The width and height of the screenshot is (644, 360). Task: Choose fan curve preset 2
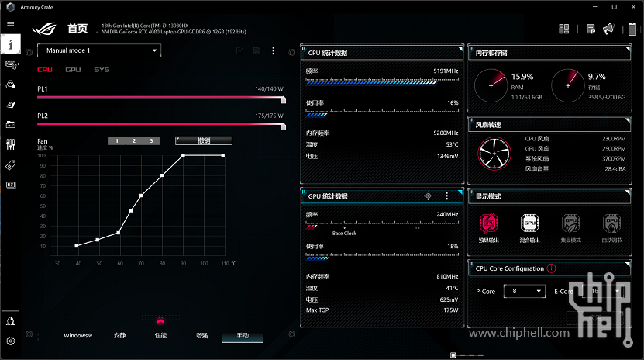pyautogui.click(x=134, y=140)
